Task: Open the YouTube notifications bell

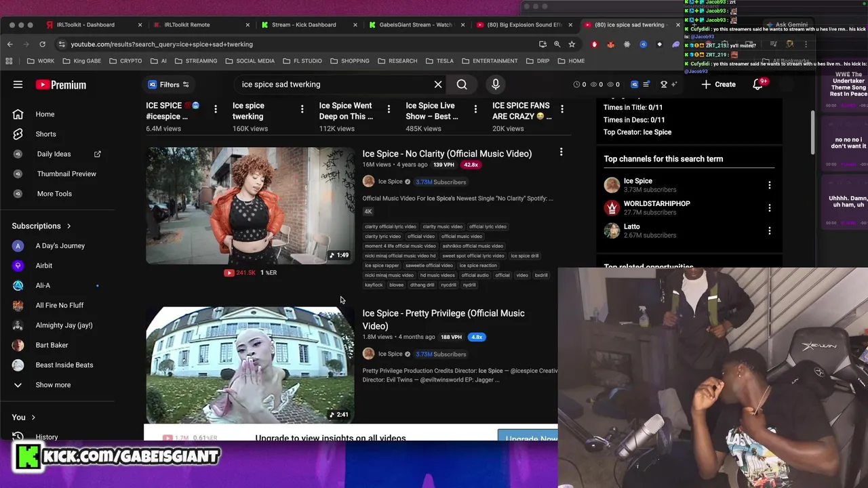Action: coord(757,85)
